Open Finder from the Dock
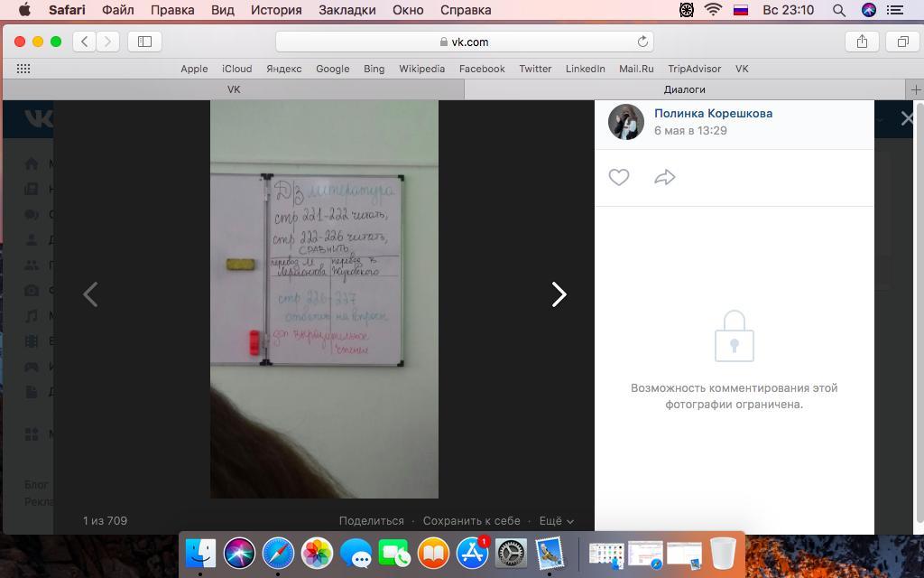 pos(200,554)
